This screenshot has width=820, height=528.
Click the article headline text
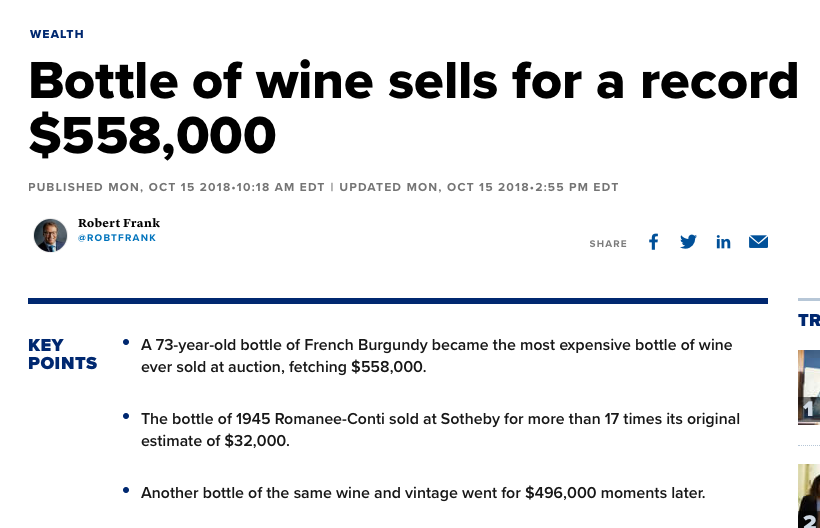coord(413,108)
